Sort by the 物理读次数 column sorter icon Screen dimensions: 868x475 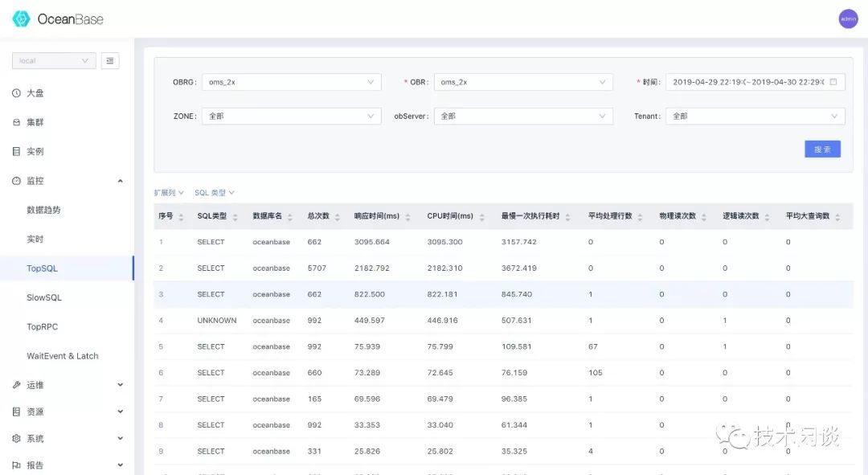pyautogui.click(x=704, y=217)
